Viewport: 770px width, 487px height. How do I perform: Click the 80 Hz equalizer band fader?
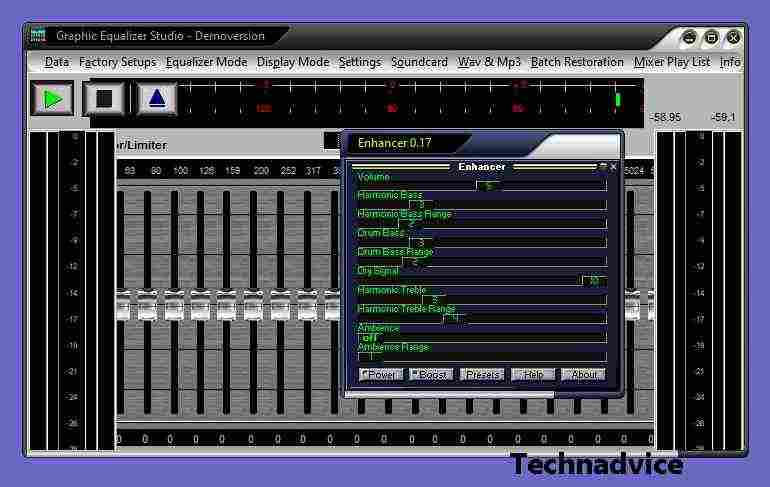click(x=147, y=307)
